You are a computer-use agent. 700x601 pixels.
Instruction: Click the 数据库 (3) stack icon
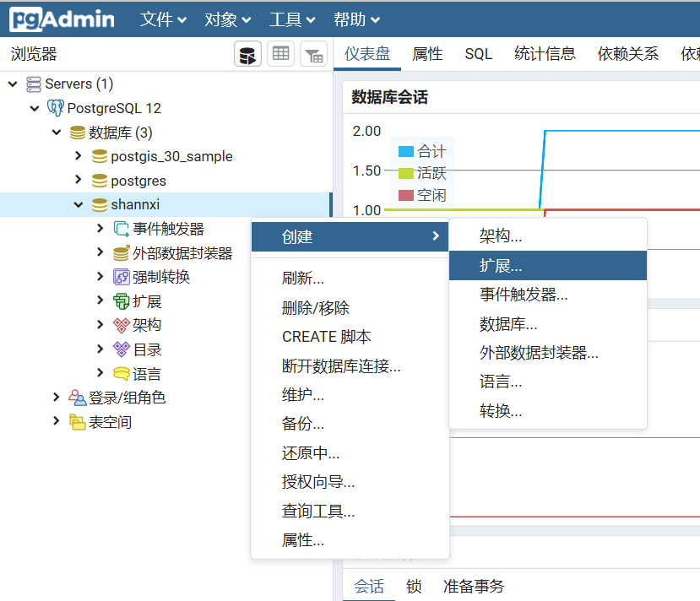77,133
